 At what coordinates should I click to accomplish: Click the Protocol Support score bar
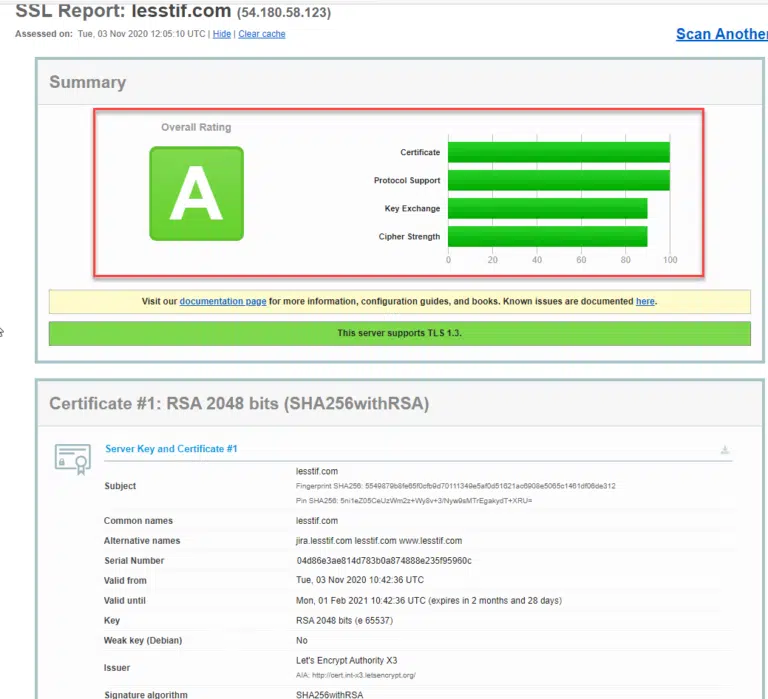pos(558,181)
